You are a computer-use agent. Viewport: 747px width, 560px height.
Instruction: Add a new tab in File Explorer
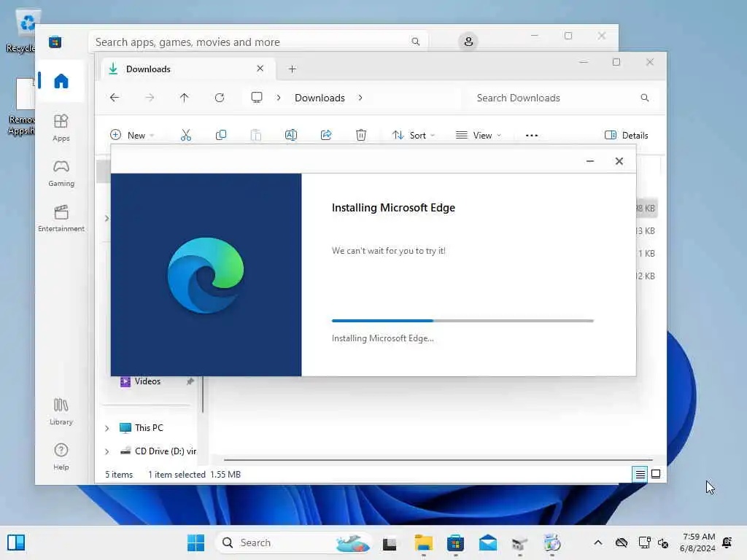(292, 69)
